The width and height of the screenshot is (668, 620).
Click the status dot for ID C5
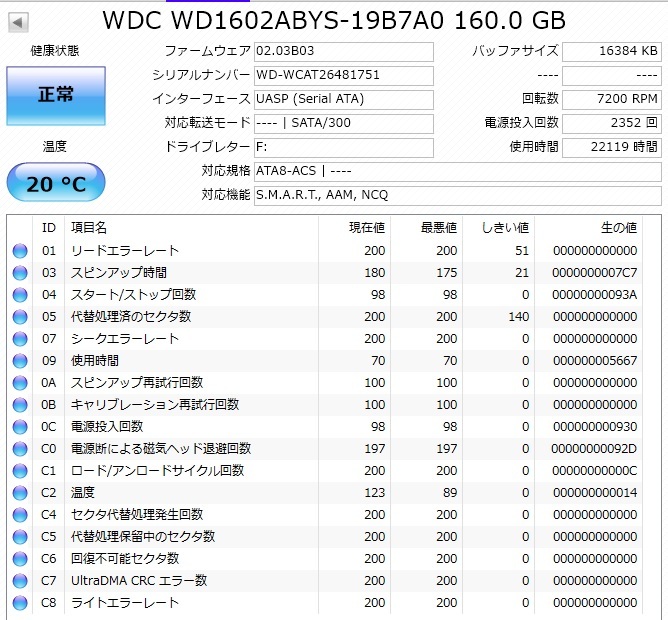(20, 537)
